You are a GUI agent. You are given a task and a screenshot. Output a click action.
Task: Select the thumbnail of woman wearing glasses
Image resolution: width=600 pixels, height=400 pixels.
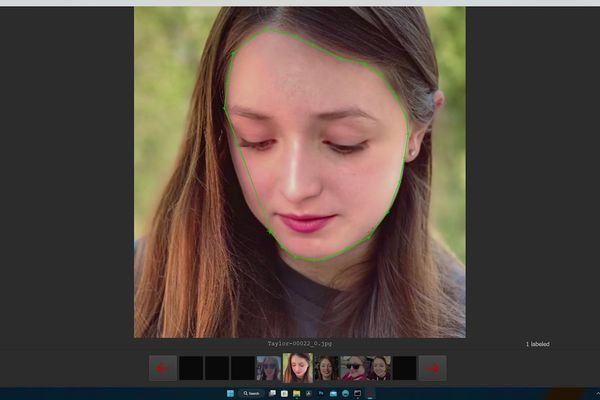269,368
